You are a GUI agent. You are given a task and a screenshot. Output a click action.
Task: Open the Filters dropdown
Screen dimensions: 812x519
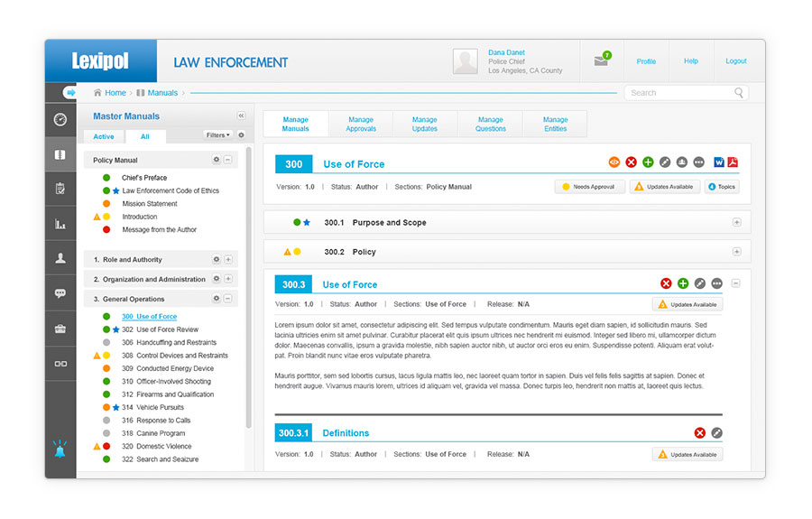[218, 135]
